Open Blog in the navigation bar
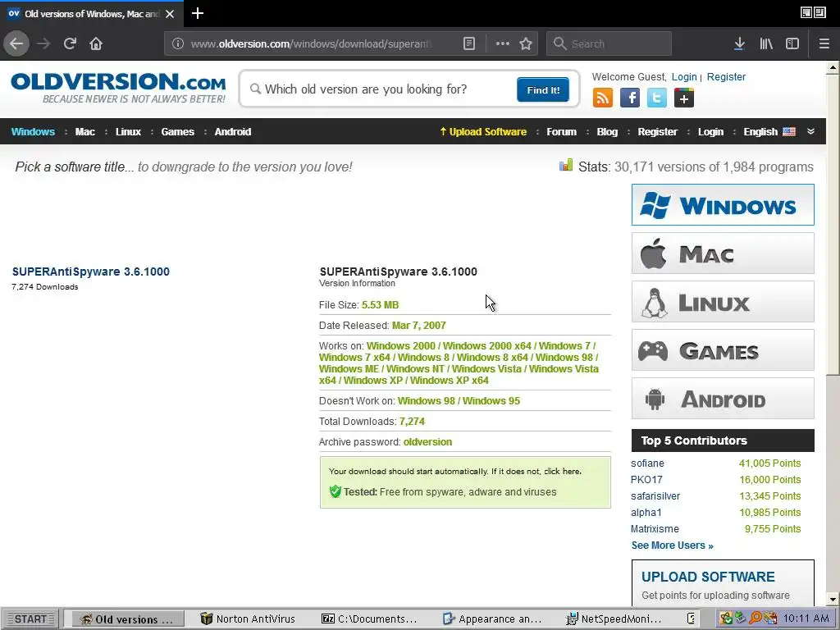The height and width of the screenshot is (630, 840). point(608,132)
